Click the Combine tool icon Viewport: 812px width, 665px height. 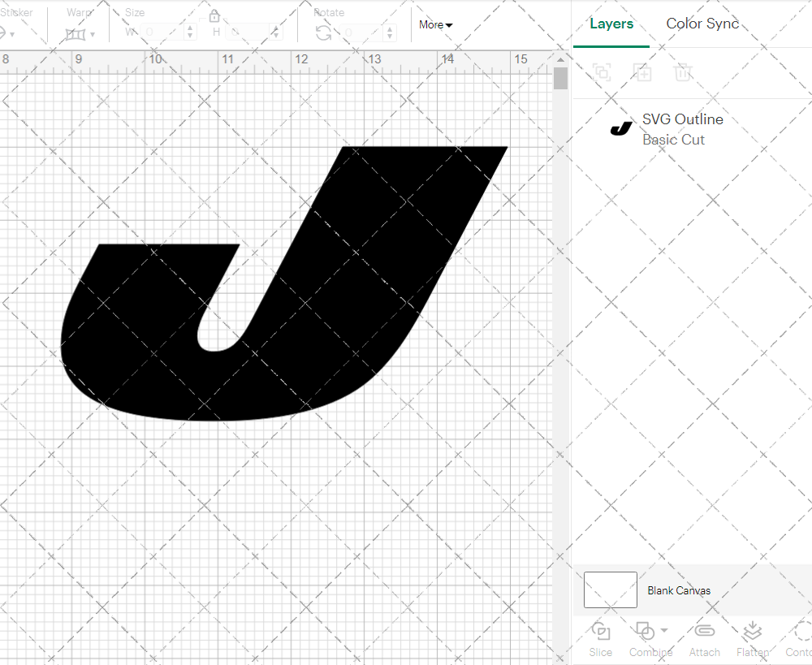click(645, 632)
